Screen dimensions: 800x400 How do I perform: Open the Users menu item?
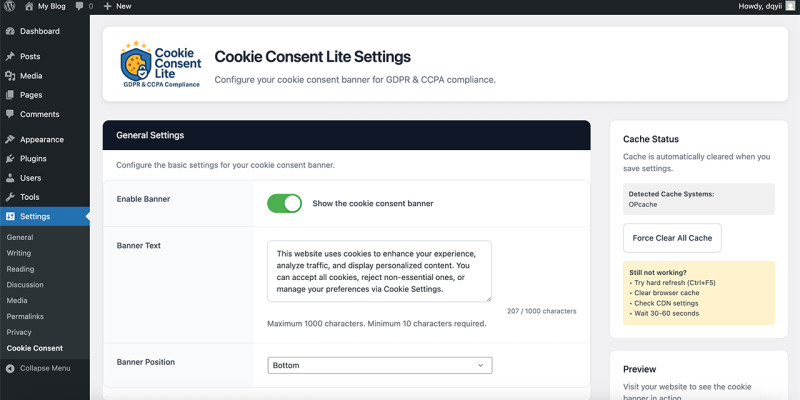tap(31, 178)
